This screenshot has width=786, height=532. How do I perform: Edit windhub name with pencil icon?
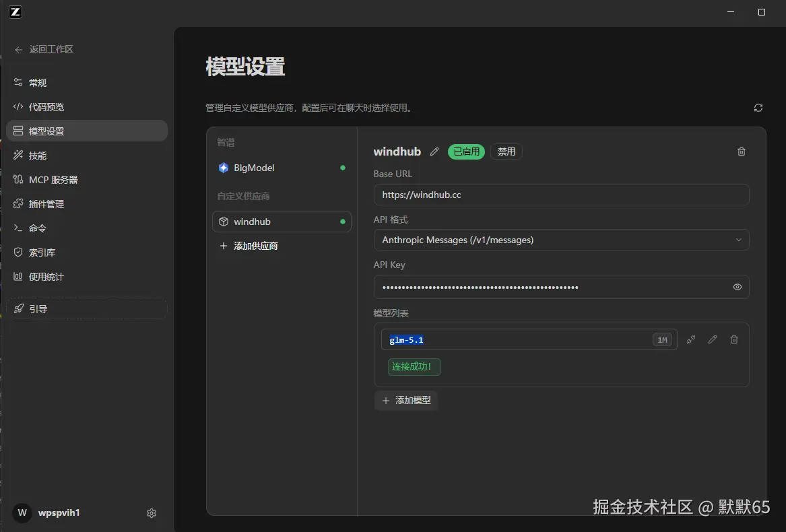tap(434, 152)
